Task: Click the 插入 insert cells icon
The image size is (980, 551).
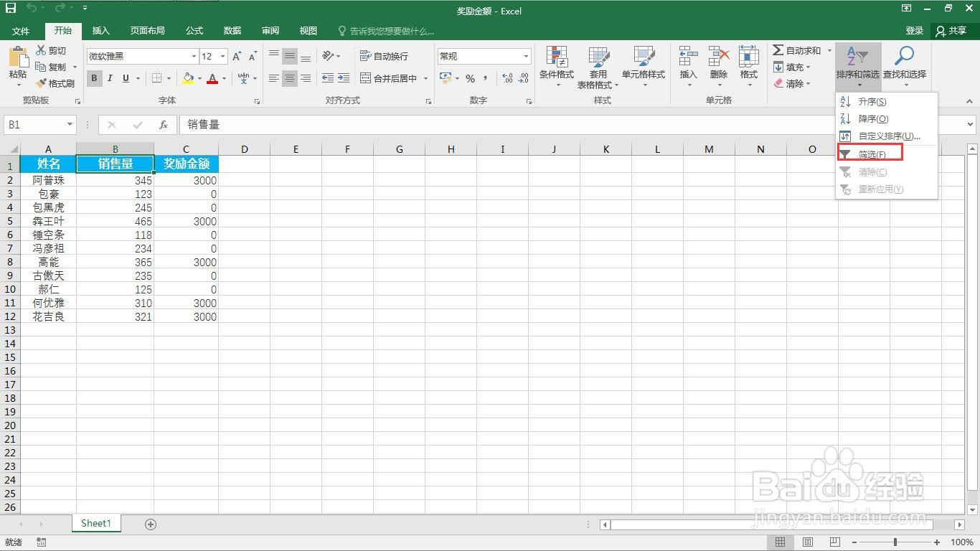Action: [x=689, y=57]
